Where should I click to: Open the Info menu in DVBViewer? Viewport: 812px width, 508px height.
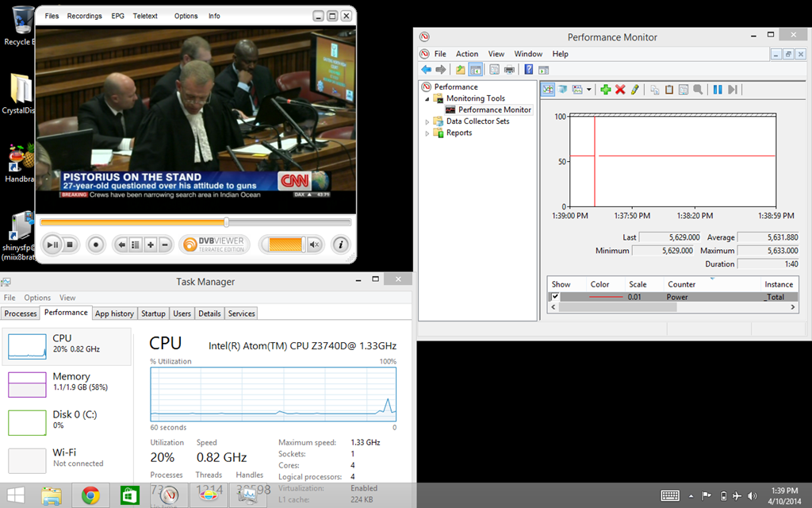(214, 16)
